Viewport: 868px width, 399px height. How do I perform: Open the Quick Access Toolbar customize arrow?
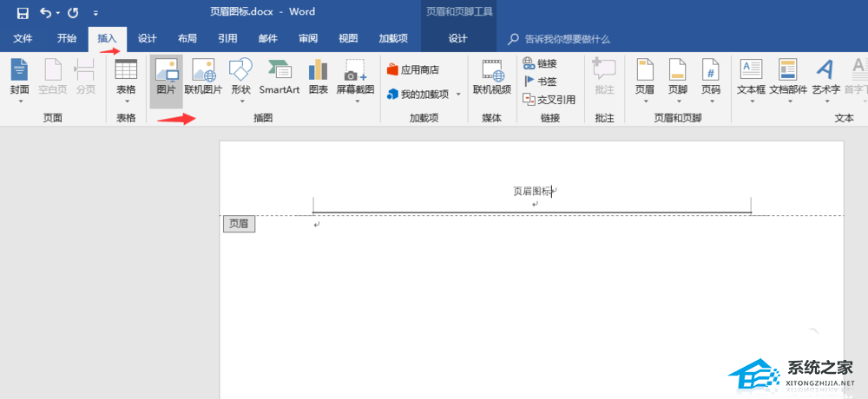95,13
